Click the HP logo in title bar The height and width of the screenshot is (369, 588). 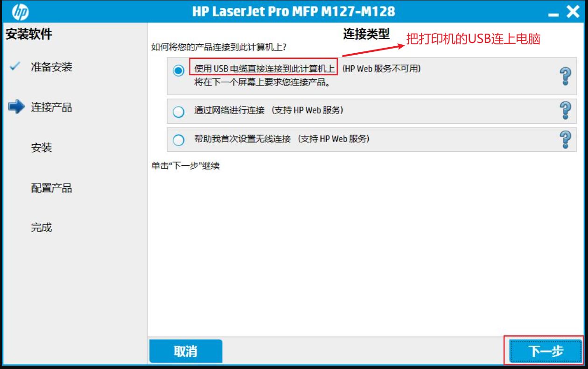point(20,11)
